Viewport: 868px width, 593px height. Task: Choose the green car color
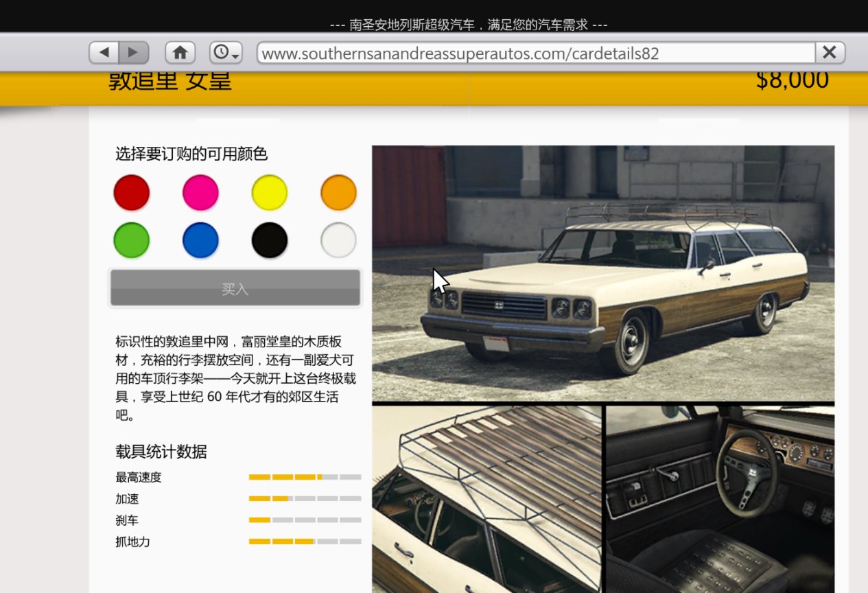tap(132, 240)
